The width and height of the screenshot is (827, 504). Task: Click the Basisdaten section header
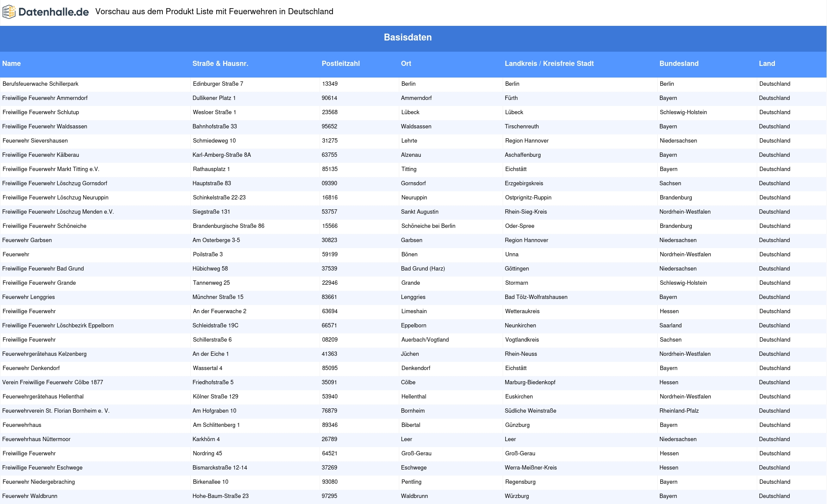(407, 37)
